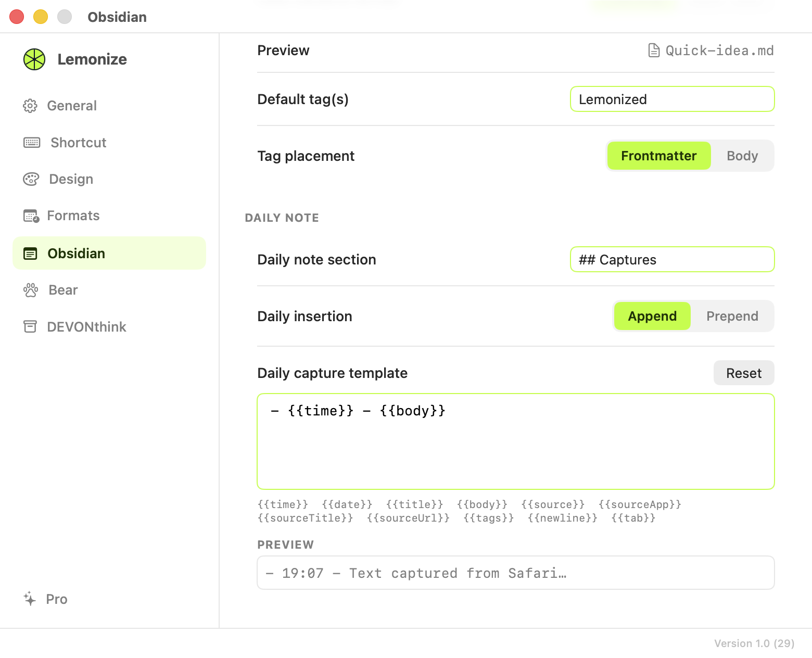Click the Bear paw icon
Image resolution: width=812 pixels, height=658 pixels.
31,290
